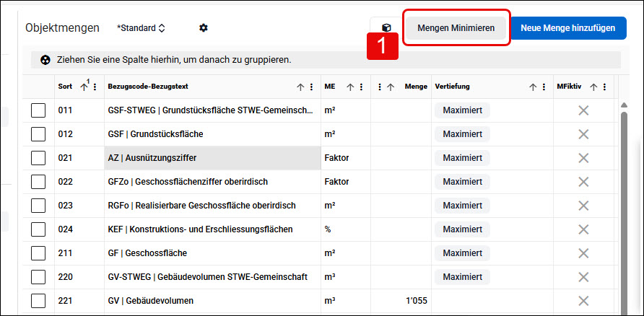Check the box for row 011
This screenshot has height=316, width=644.
pyautogui.click(x=38, y=110)
